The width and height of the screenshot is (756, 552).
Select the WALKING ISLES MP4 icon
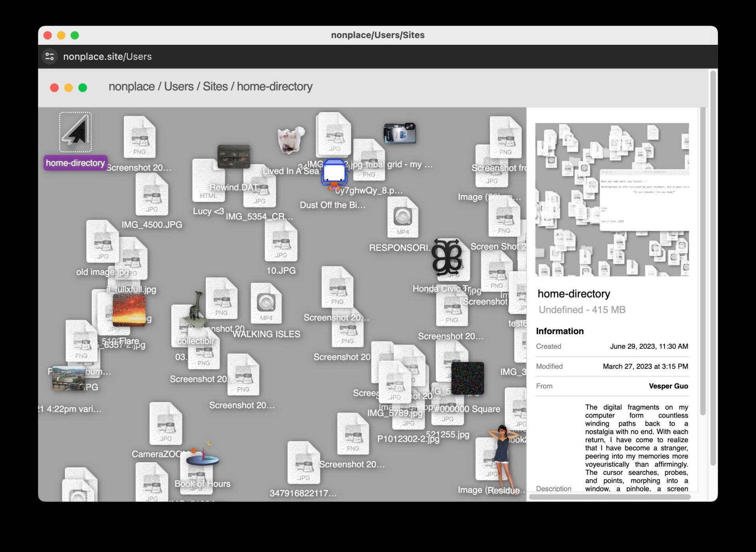(x=266, y=303)
